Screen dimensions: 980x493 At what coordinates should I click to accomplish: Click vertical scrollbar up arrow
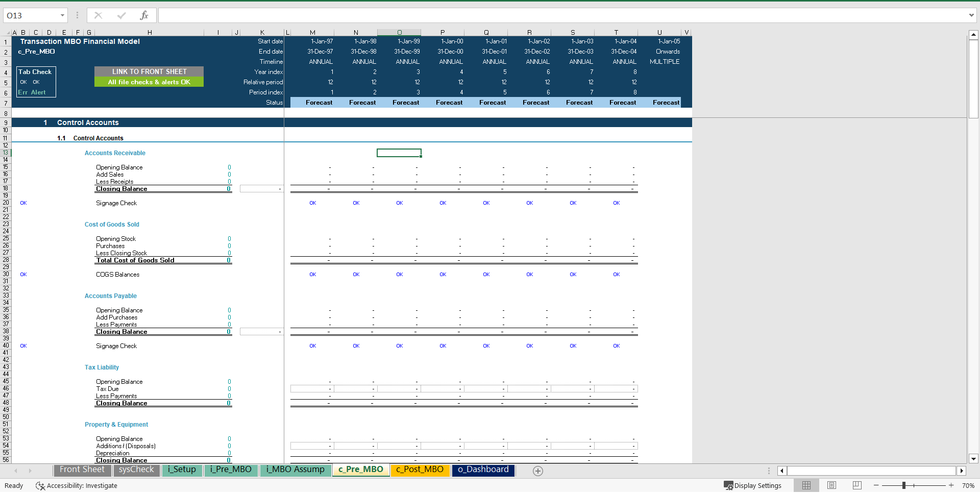[973, 35]
